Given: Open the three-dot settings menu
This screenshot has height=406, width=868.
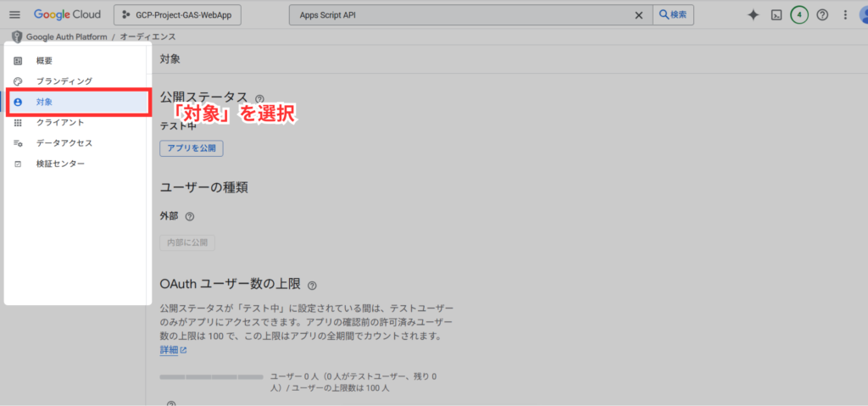Looking at the screenshot, I should tap(845, 15).
